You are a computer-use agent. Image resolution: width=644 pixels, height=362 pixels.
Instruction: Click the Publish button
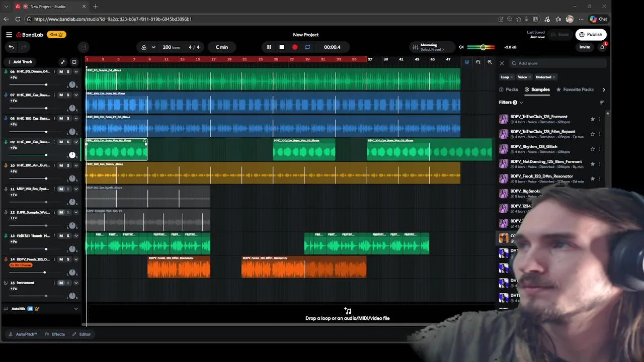591,35
